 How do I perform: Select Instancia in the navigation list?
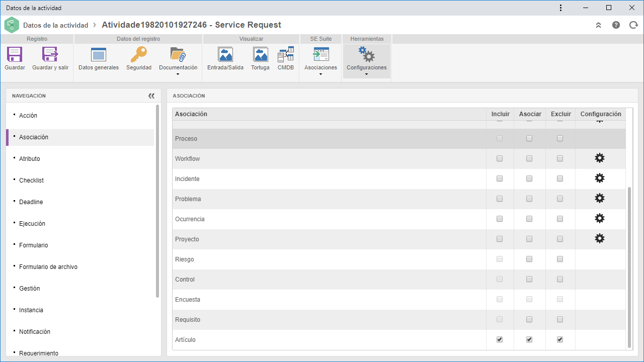(80, 310)
